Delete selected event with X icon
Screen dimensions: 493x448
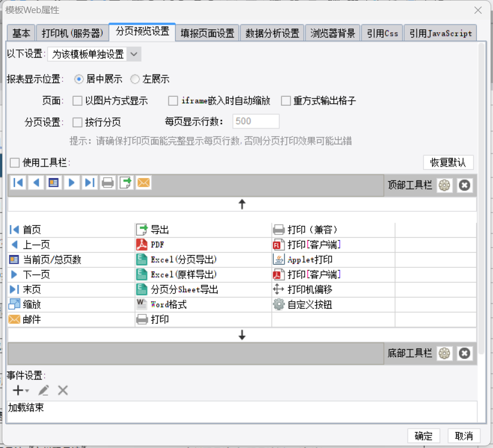coord(63,391)
